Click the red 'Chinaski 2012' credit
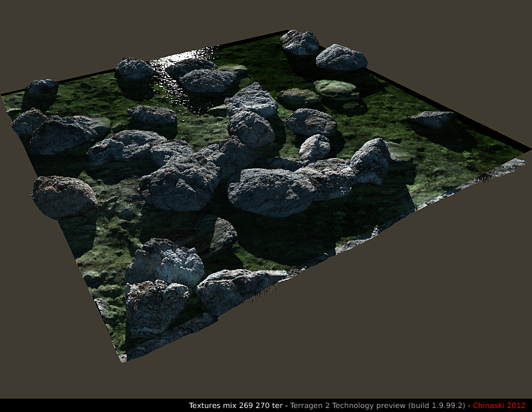The width and height of the screenshot is (532, 412). [x=499, y=405]
